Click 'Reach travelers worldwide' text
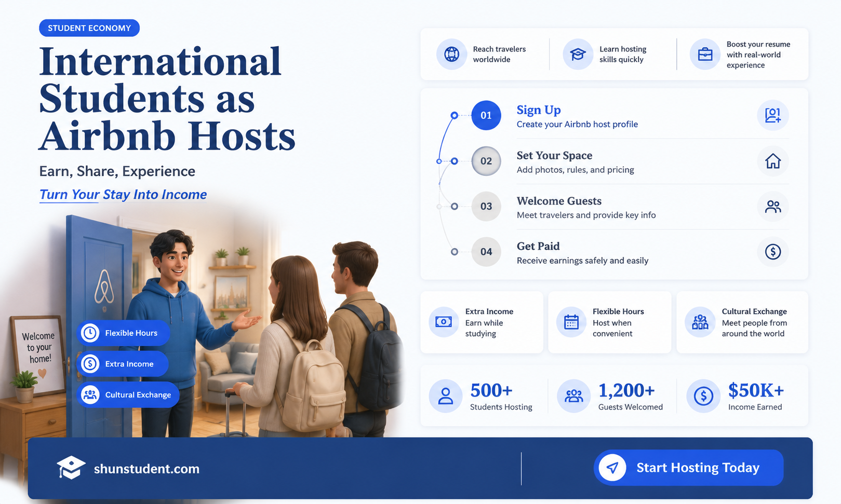Screen dimensions: 841x504 pos(499,54)
